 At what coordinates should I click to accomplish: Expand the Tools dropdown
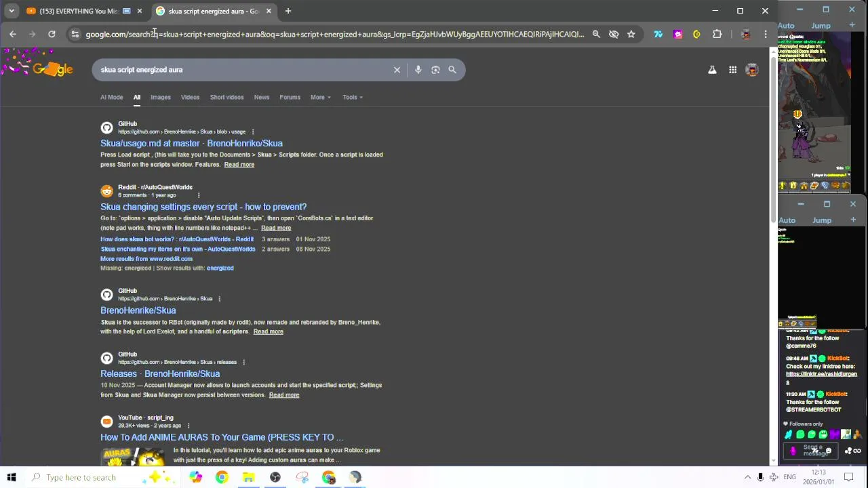coord(353,97)
